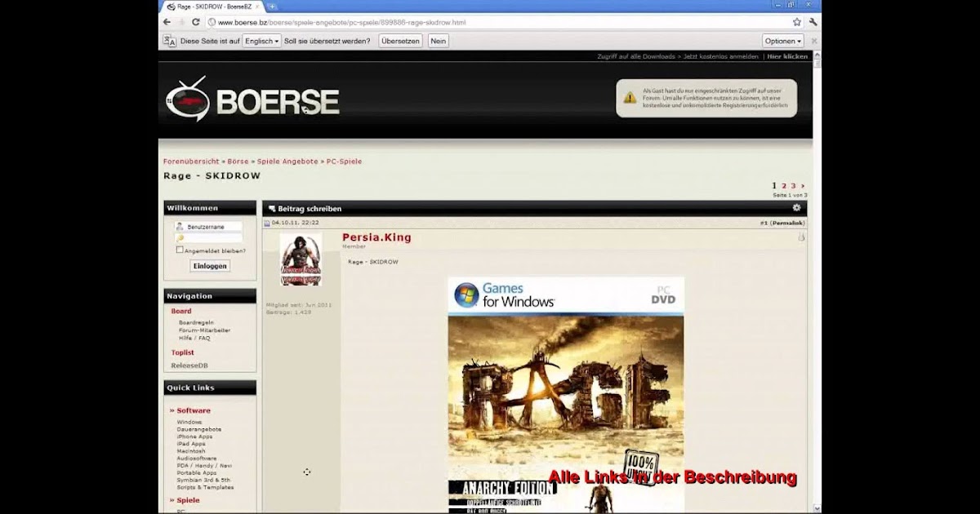Open the Board navigation link

point(181,312)
